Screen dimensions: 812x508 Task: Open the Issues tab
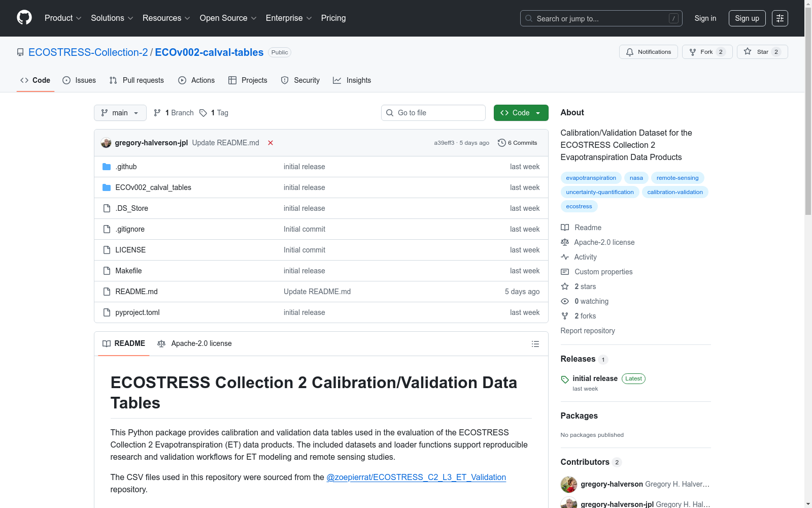coord(79,80)
